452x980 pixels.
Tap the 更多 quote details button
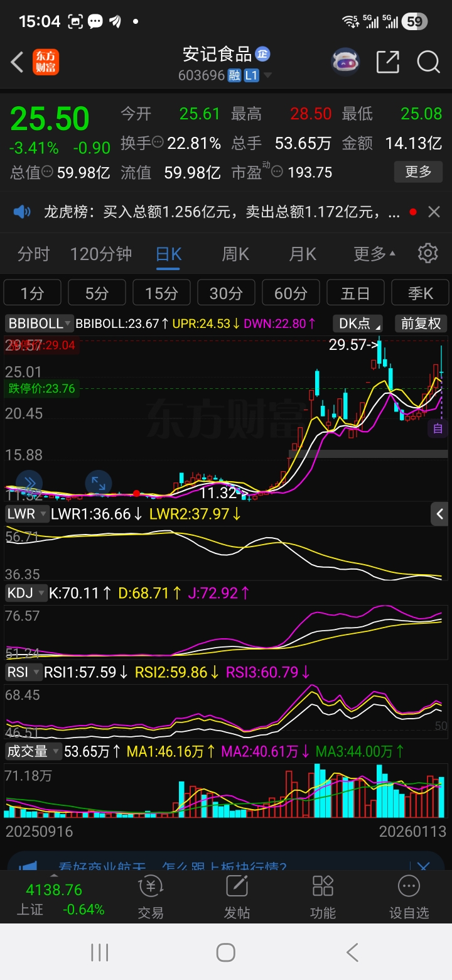point(418,171)
